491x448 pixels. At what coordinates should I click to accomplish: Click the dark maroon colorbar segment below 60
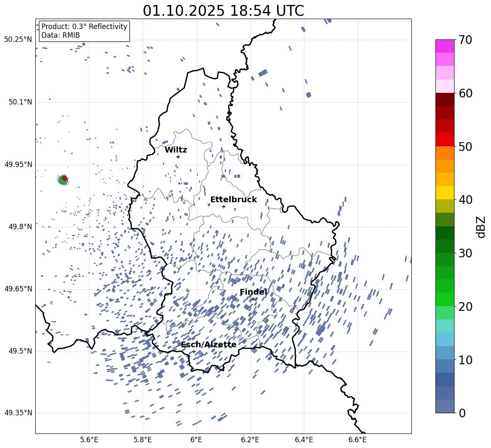click(x=445, y=100)
